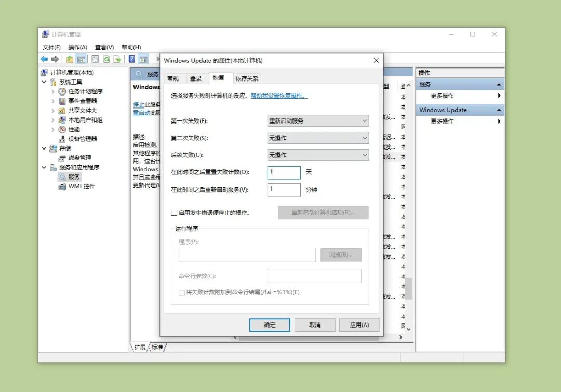
Task: Click the services list vertical scrollbar thumb
Action: [409, 288]
